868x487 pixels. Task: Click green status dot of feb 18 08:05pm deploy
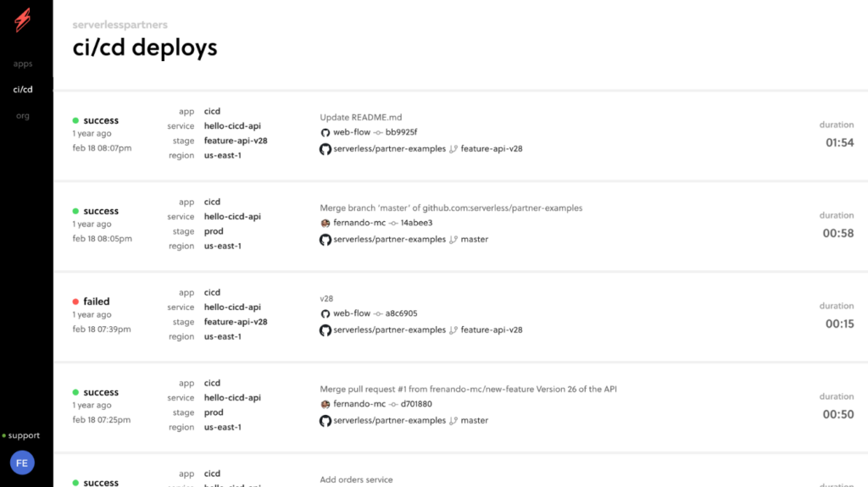click(x=76, y=211)
